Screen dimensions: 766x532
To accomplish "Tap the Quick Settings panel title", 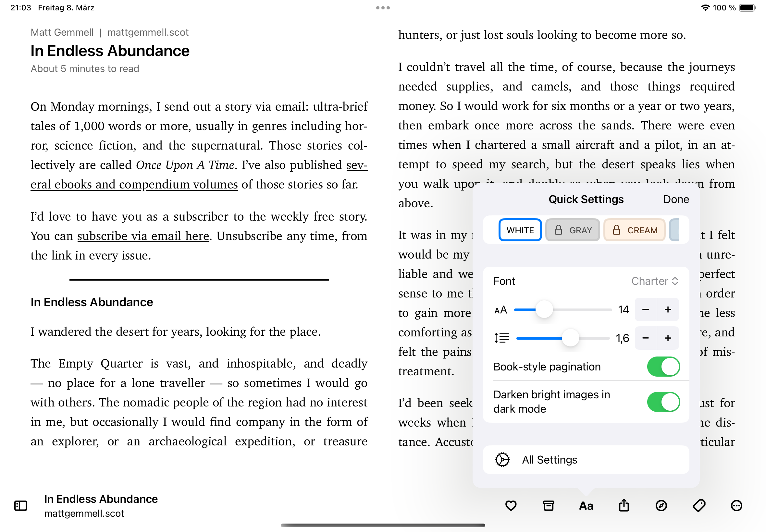I will (586, 199).
